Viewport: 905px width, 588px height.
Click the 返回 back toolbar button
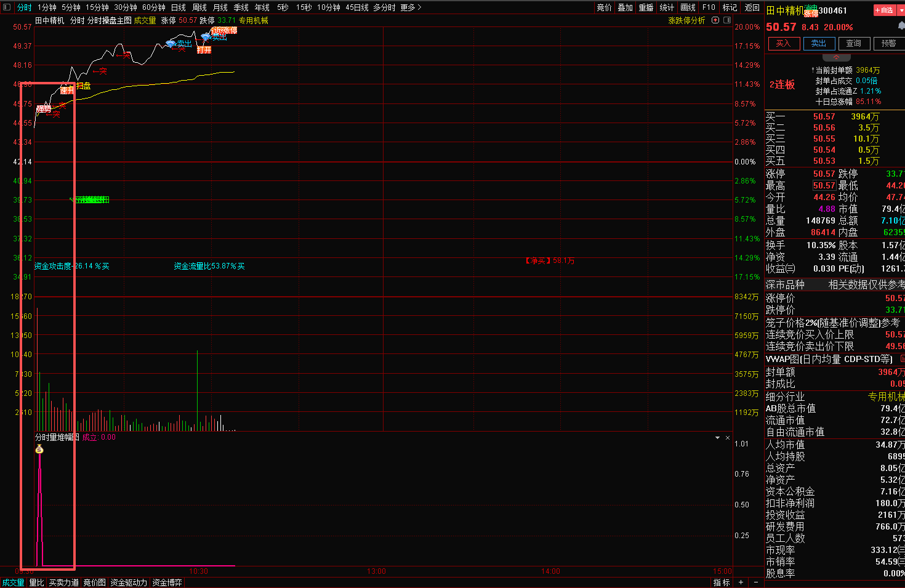[752, 7]
